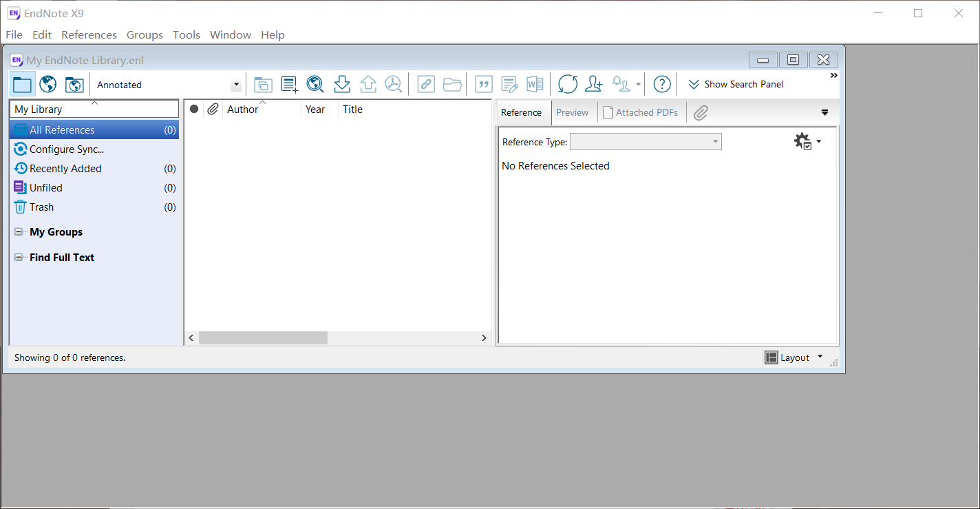Viewport: 980px width, 509px height.
Task: Expand toolbar overflow chevron at far right
Action: click(834, 75)
